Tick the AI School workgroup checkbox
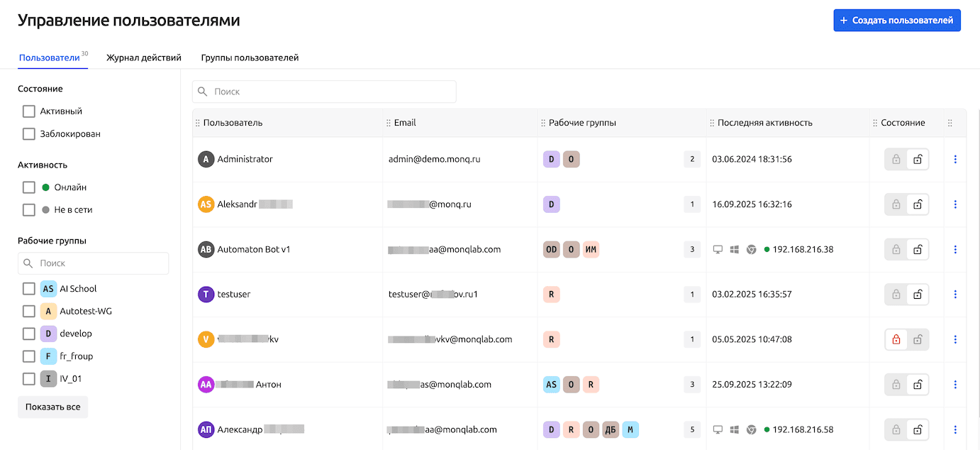The height and width of the screenshot is (450, 980). (29, 289)
